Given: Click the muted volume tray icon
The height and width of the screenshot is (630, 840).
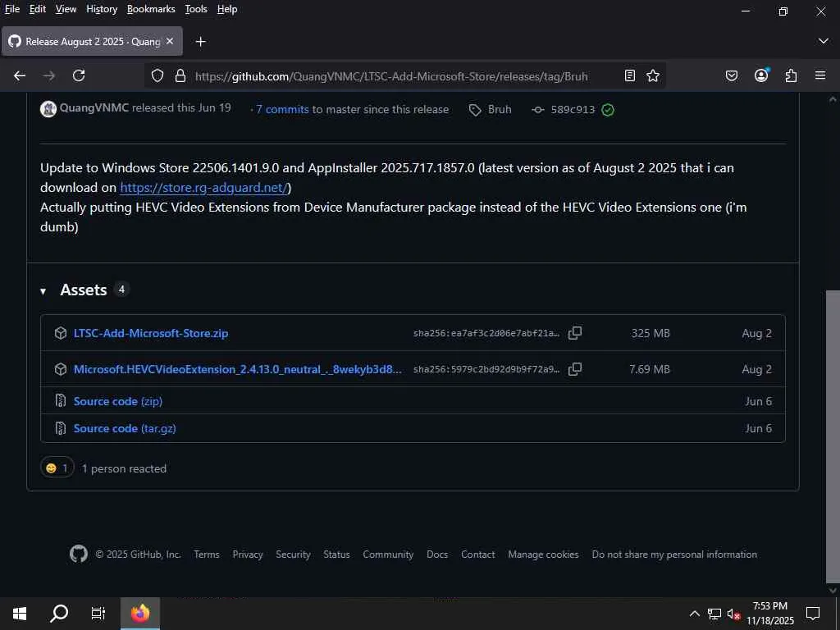Looking at the screenshot, I should (734, 614).
